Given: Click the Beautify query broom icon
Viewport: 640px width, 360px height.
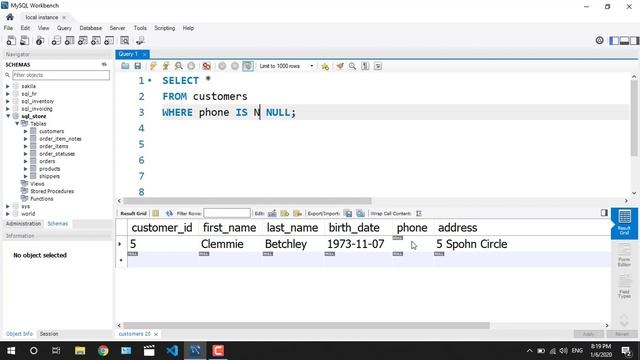Looking at the screenshot, I should 340,66.
